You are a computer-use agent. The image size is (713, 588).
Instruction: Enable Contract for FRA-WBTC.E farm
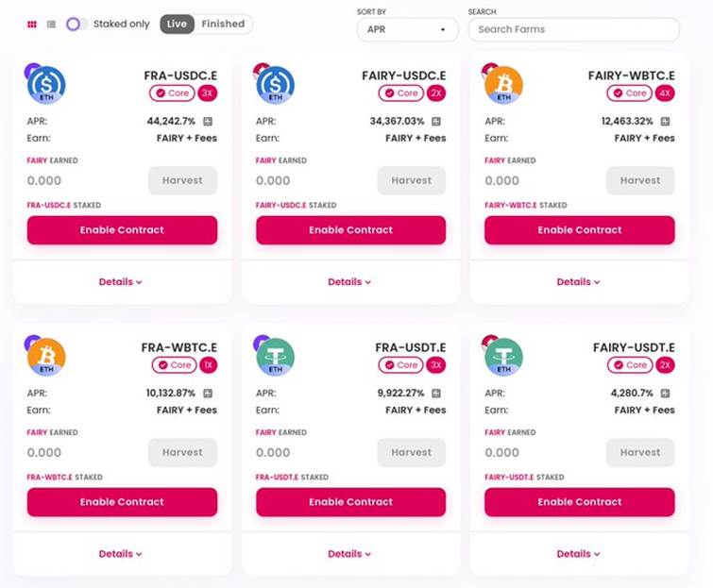[x=122, y=502]
